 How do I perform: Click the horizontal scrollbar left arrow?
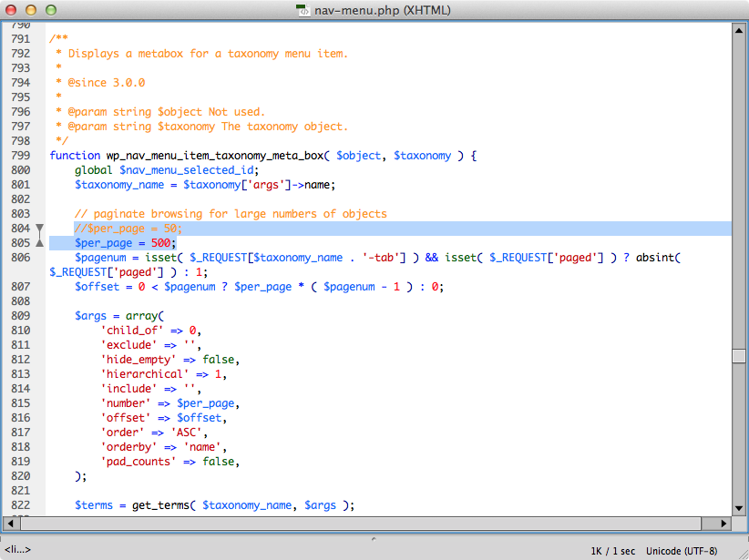click(x=11, y=524)
